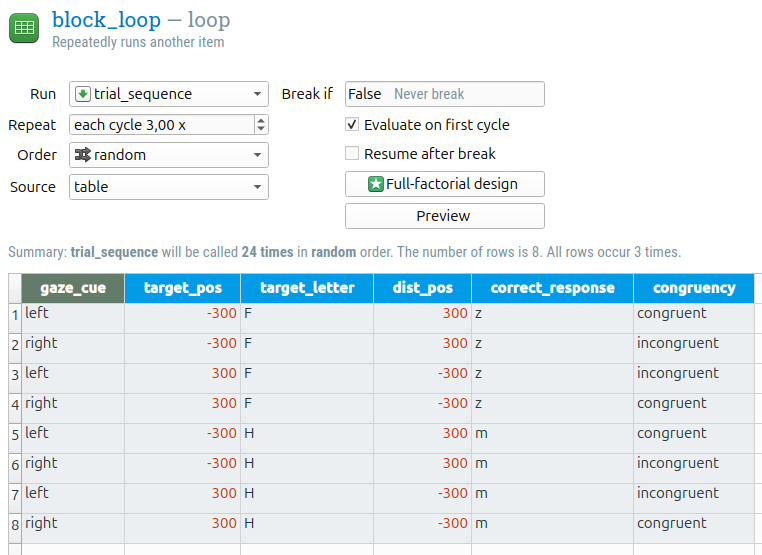Viewport: 762px width, 555px height.
Task: Click the trial_sequence green arrow icon
Action: 83,94
